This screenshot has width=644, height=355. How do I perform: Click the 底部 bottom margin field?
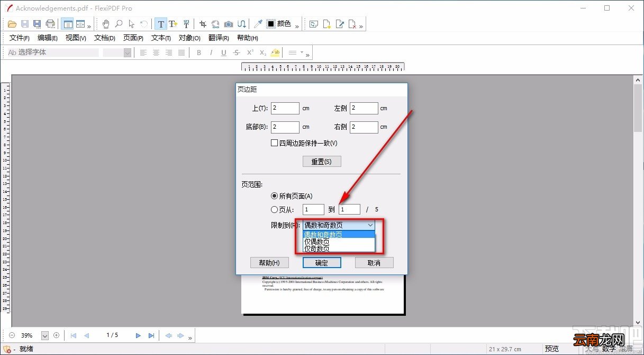pos(285,127)
